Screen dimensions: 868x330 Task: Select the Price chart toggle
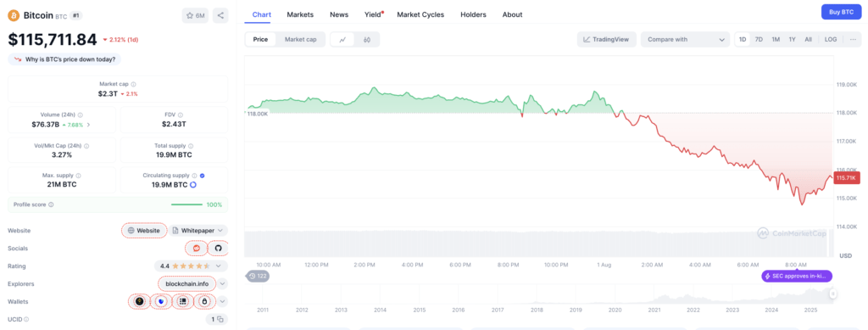click(260, 39)
